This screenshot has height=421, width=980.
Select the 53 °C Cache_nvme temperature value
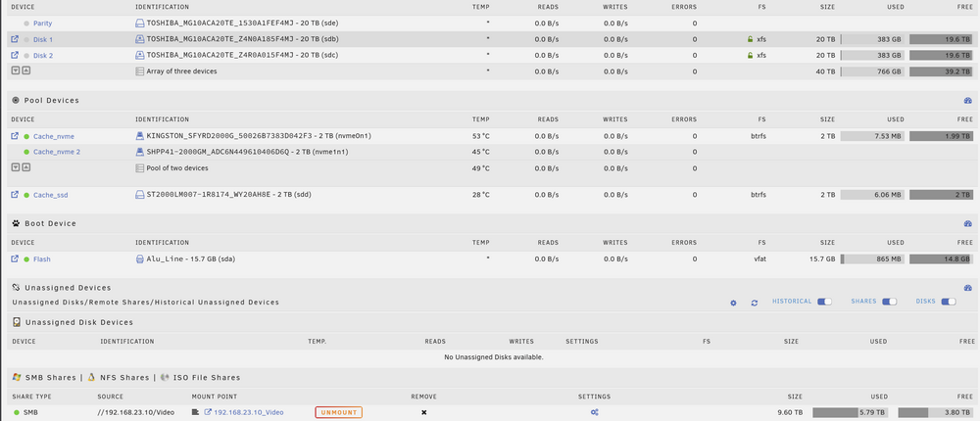pyautogui.click(x=481, y=136)
